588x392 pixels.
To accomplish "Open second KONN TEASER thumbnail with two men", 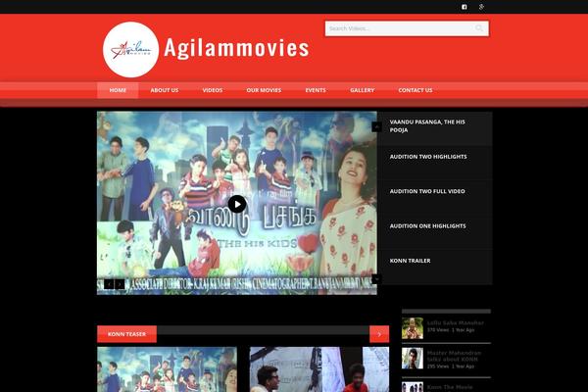I will [x=319, y=369].
